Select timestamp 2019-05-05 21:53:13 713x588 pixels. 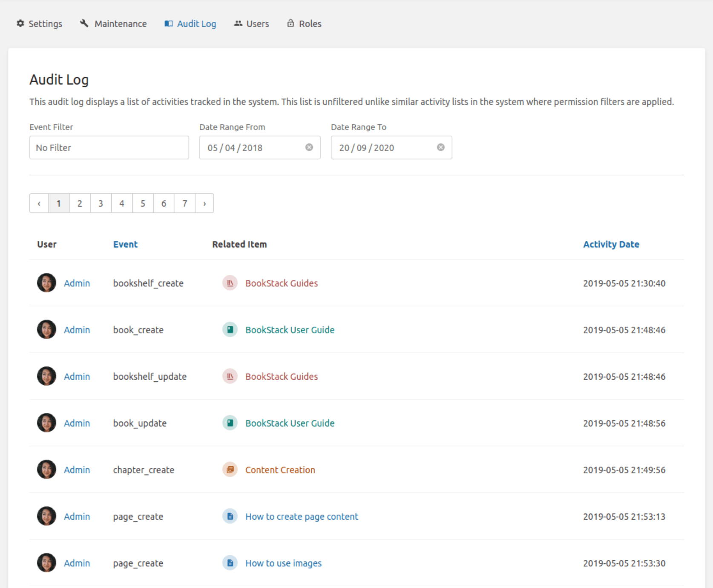point(624,517)
